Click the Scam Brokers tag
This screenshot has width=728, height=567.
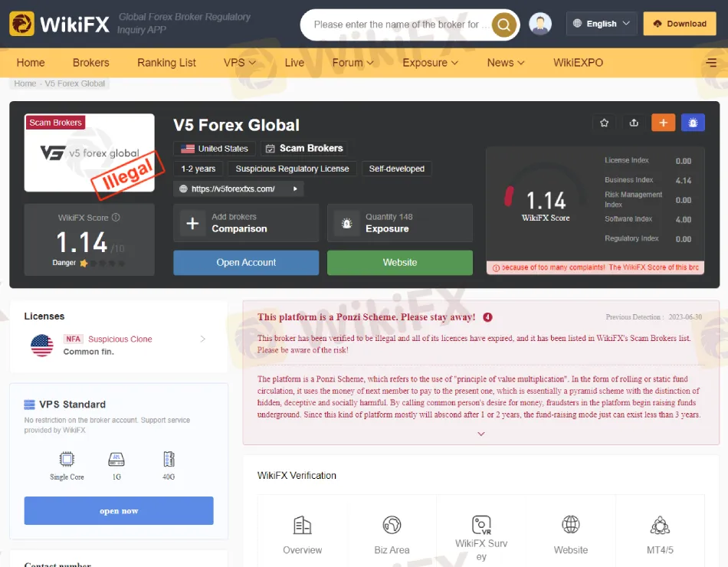304,148
